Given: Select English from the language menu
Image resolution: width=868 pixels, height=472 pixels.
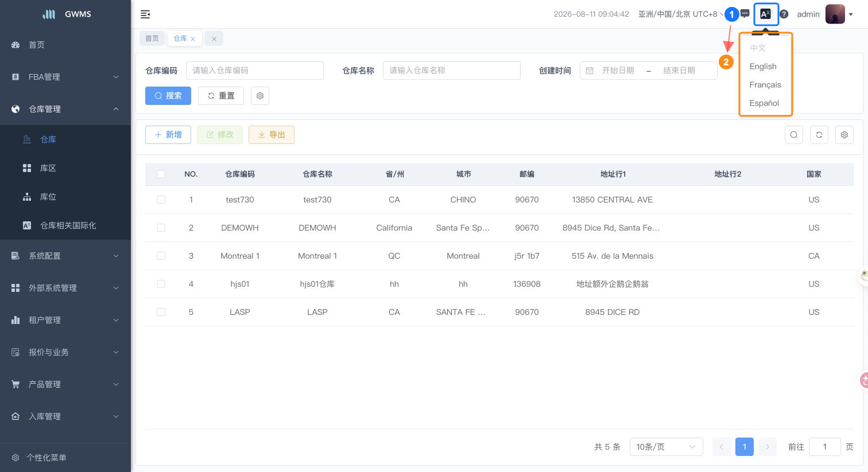Looking at the screenshot, I should (x=763, y=67).
